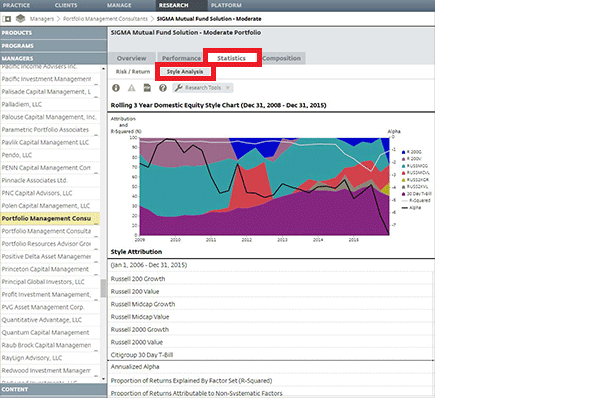The image size is (590, 402).
Task: Select Pacific Investment Management in list
Action: click(x=50, y=79)
